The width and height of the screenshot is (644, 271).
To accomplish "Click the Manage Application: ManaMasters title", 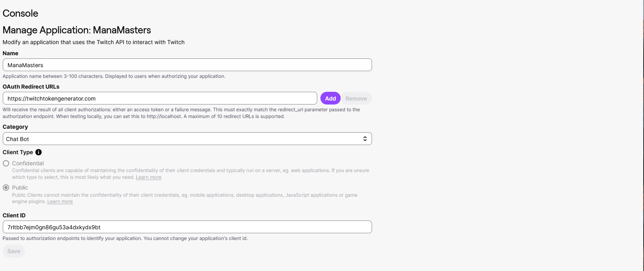I will pyautogui.click(x=77, y=30).
